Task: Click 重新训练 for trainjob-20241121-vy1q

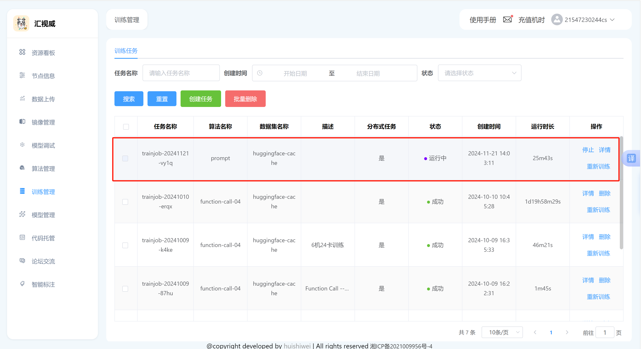Action: click(599, 167)
